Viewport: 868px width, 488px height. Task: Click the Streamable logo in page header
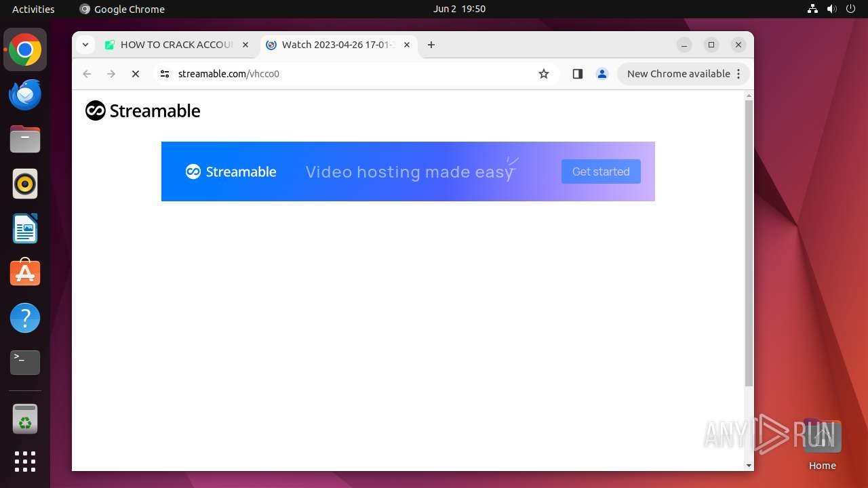(x=143, y=110)
